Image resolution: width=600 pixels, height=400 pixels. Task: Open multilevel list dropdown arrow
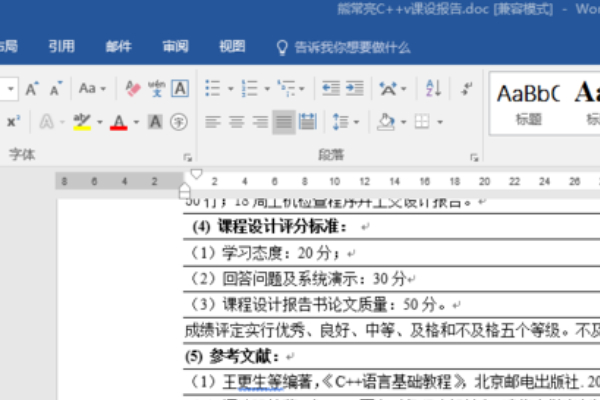coord(302,89)
